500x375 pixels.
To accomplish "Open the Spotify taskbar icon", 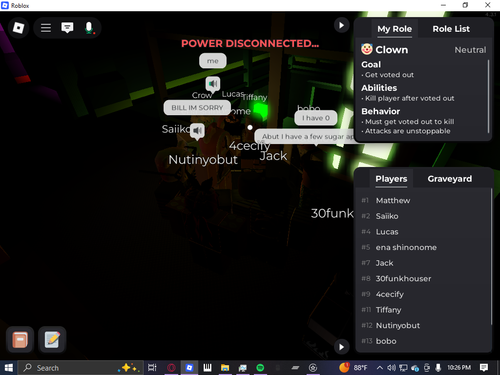I will click(260, 368).
